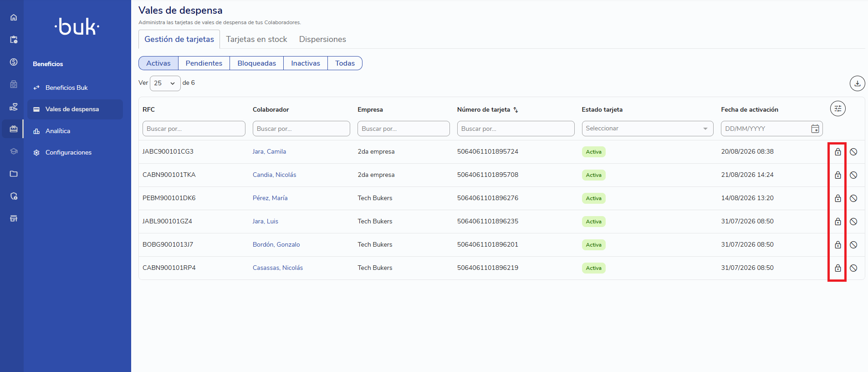Open the dollar-sign payroll icon
This screenshot has height=372, width=868.
[x=14, y=62]
